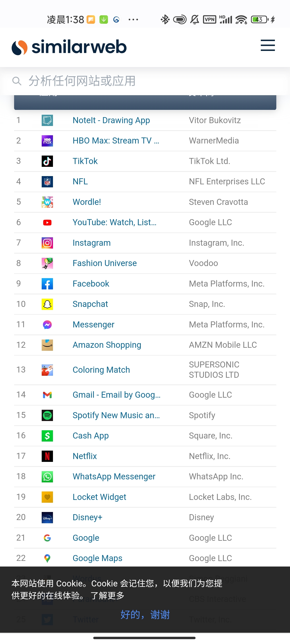Tap the search magnifier icon
This screenshot has width=290, height=644.
point(17,81)
